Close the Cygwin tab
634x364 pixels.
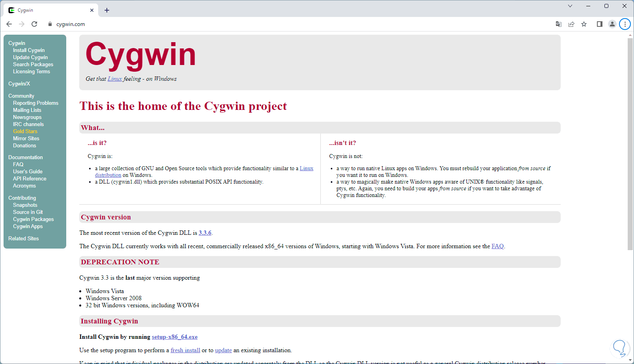pos(92,10)
